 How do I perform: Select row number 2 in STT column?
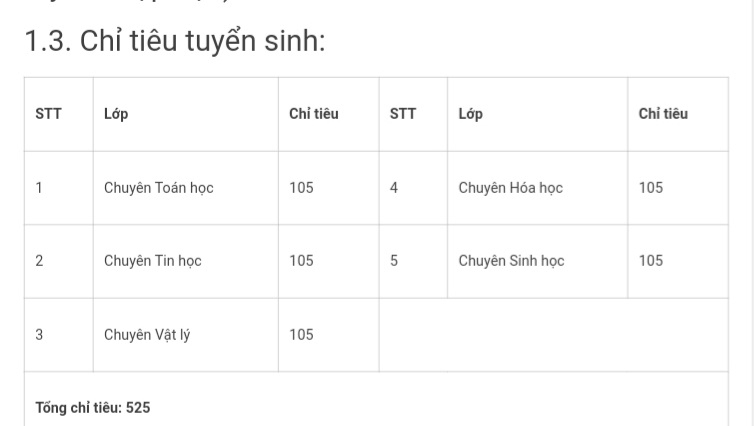39,261
